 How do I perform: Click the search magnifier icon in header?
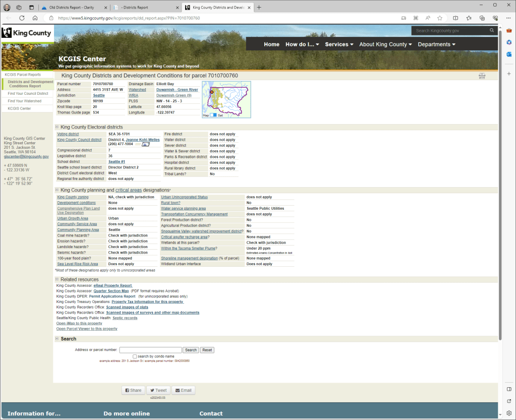492,31
